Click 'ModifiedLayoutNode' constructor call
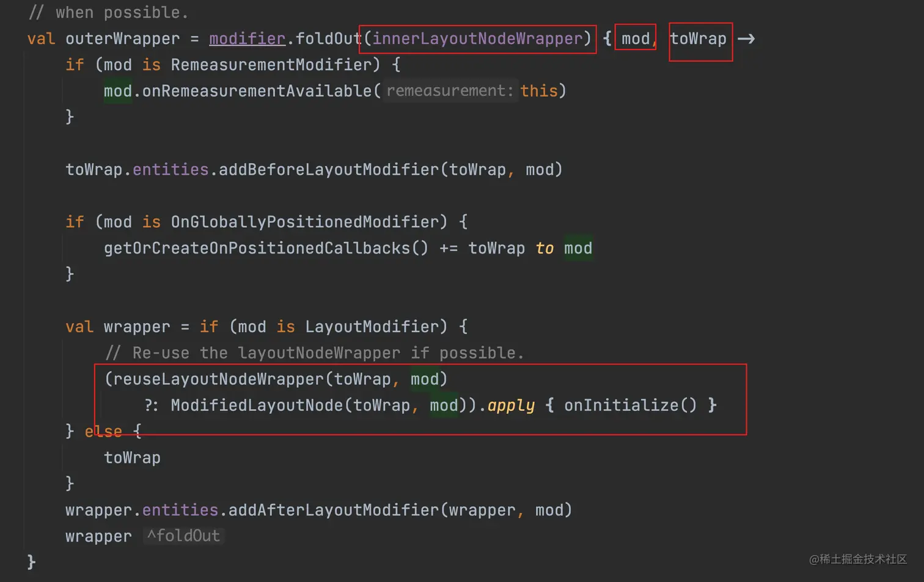This screenshot has height=582, width=924. 257,406
